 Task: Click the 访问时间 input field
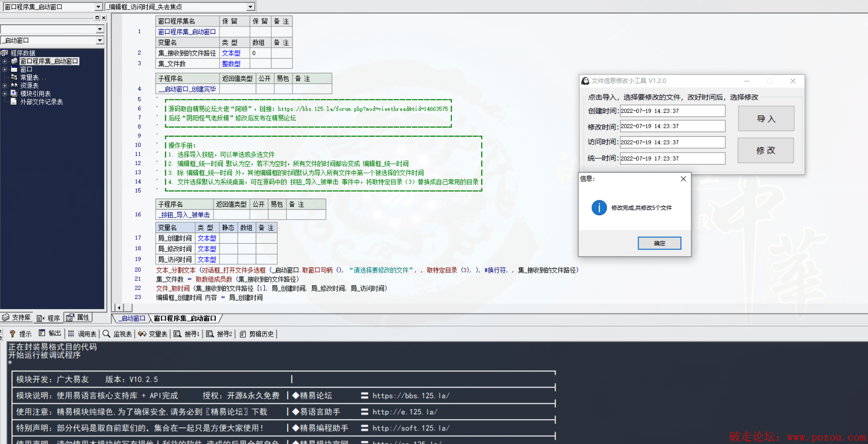pos(672,142)
